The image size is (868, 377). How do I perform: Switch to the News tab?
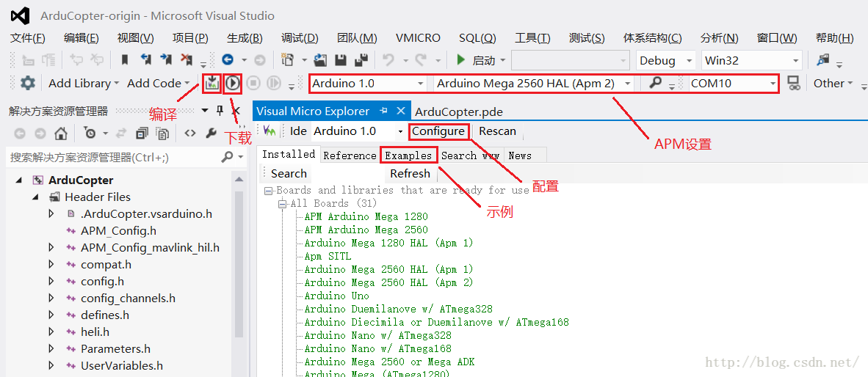click(520, 155)
